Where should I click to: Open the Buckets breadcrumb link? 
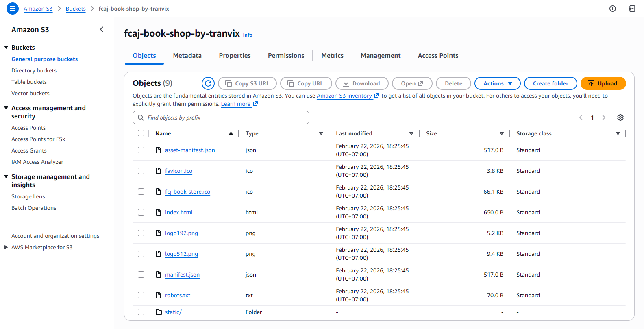tap(76, 9)
